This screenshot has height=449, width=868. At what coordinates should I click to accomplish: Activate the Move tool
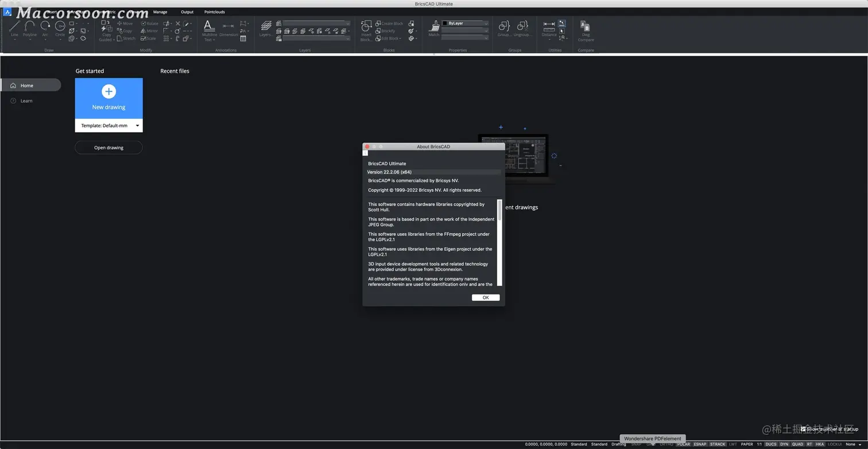[x=125, y=24]
